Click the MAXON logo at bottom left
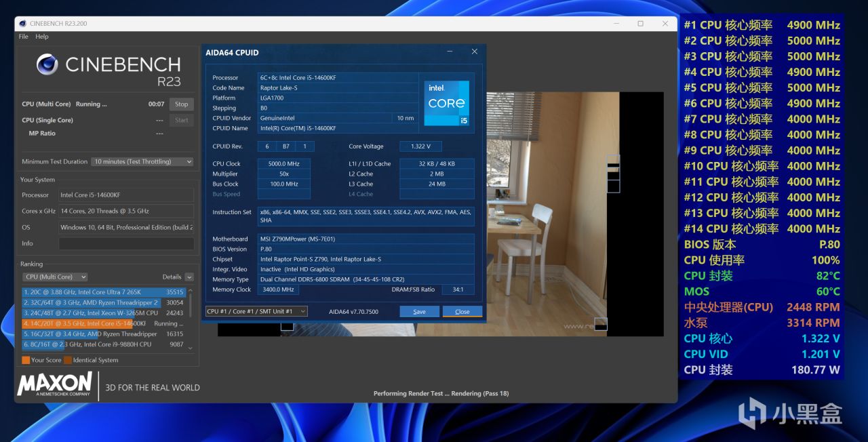The image size is (868, 442). coord(55,384)
